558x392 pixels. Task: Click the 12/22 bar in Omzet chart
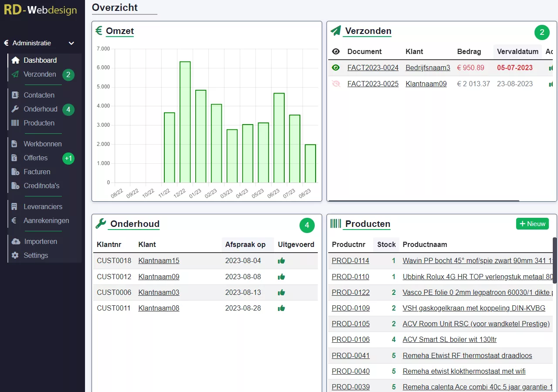(185, 122)
